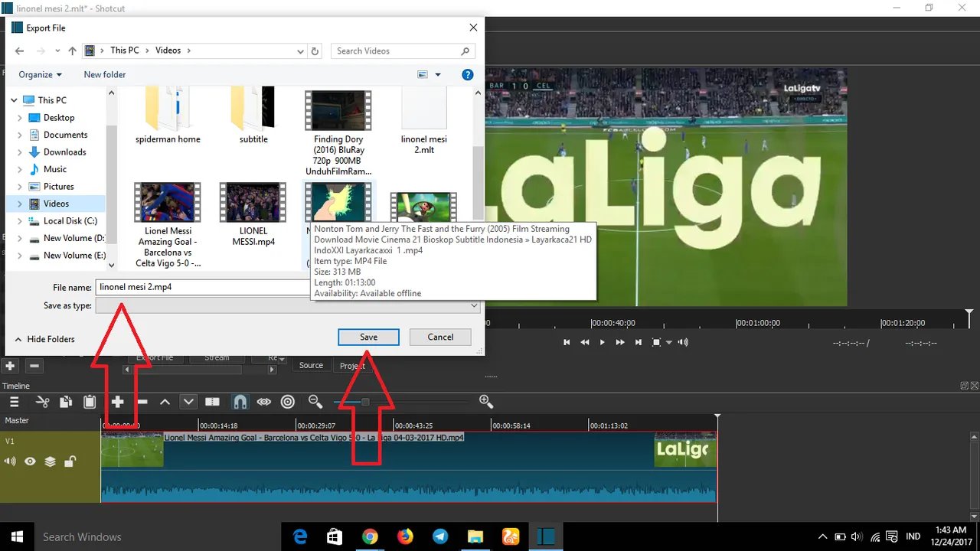
Task: Toggle the Ripple target icon
Action: pos(288,402)
